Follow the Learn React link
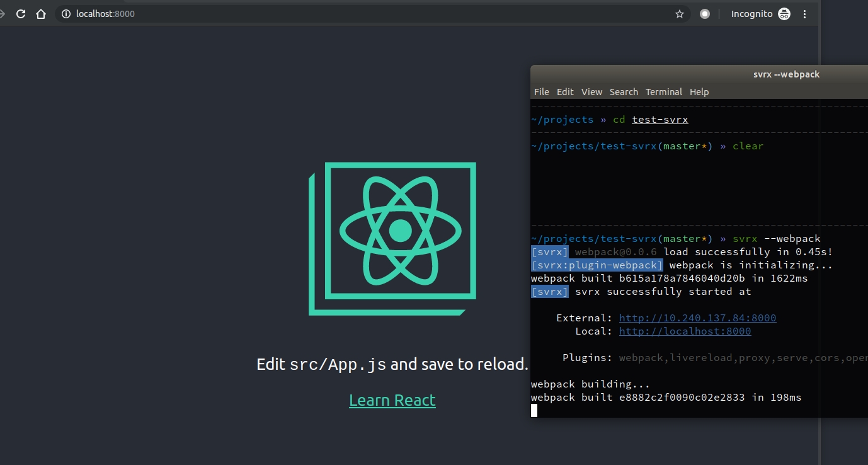The height and width of the screenshot is (465, 868). pyautogui.click(x=392, y=400)
